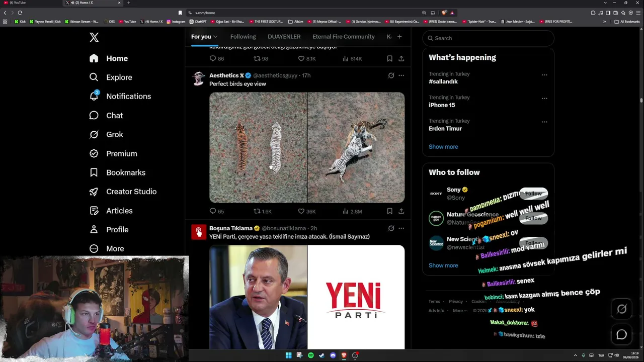Open the #sallandık trending topic

[443, 81]
